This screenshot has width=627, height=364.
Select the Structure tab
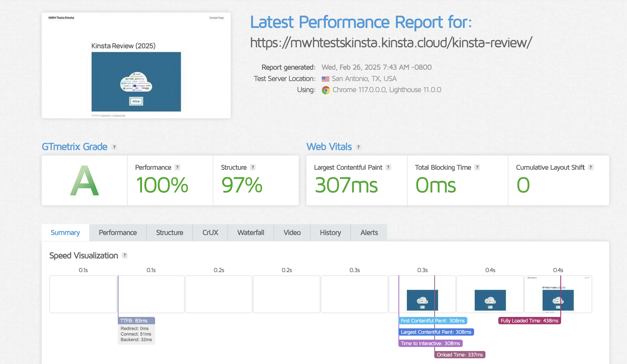(x=169, y=232)
